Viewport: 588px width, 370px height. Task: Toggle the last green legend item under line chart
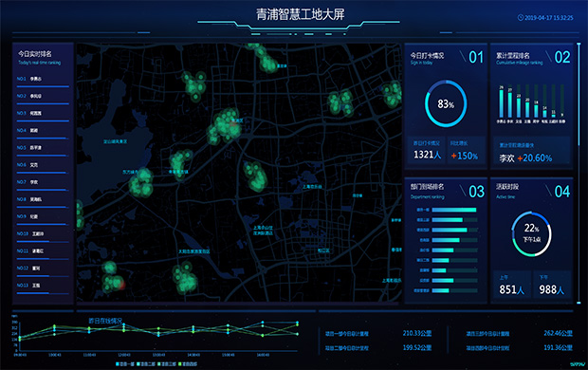tap(188, 364)
